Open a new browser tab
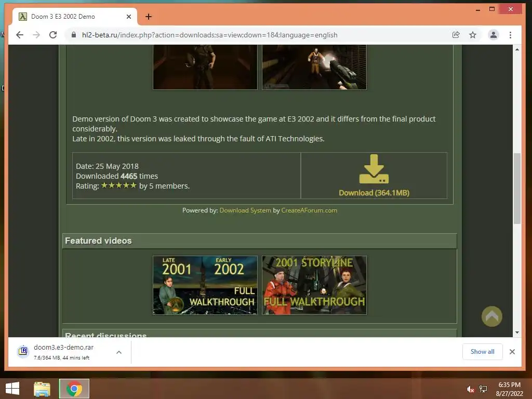Screen dimensions: 532x399 point(149,17)
